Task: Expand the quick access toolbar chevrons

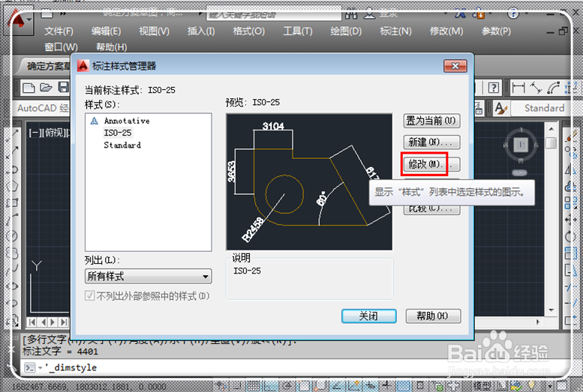Action: click(x=63, y=14)
